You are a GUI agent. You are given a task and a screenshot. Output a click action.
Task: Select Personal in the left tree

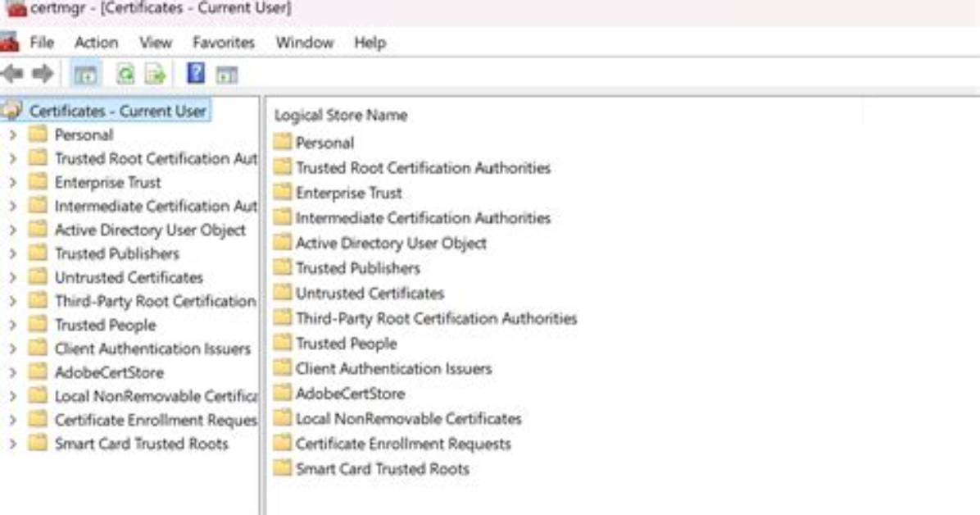pyautogui.click(x=84, y=134)
